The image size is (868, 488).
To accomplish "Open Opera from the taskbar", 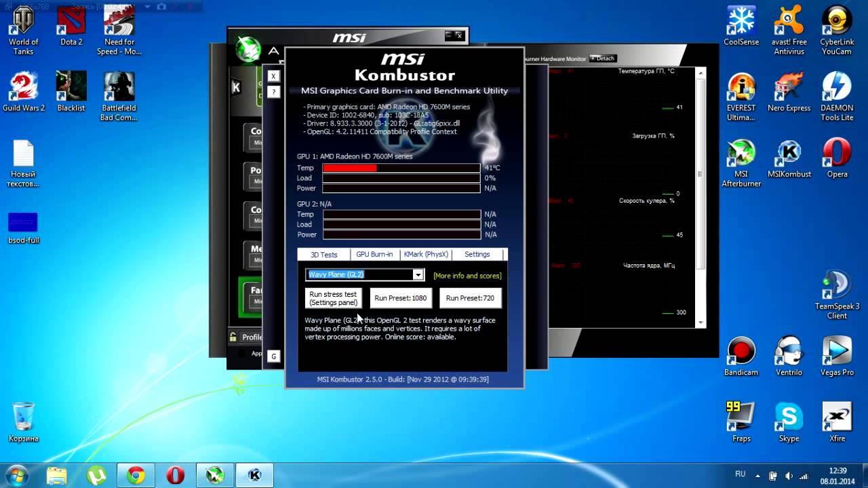I will (x=175, y=475).
